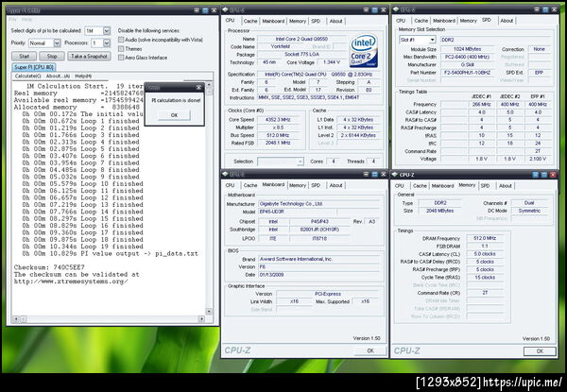
Task: Close the Super PI window
Action: point(215,10)
